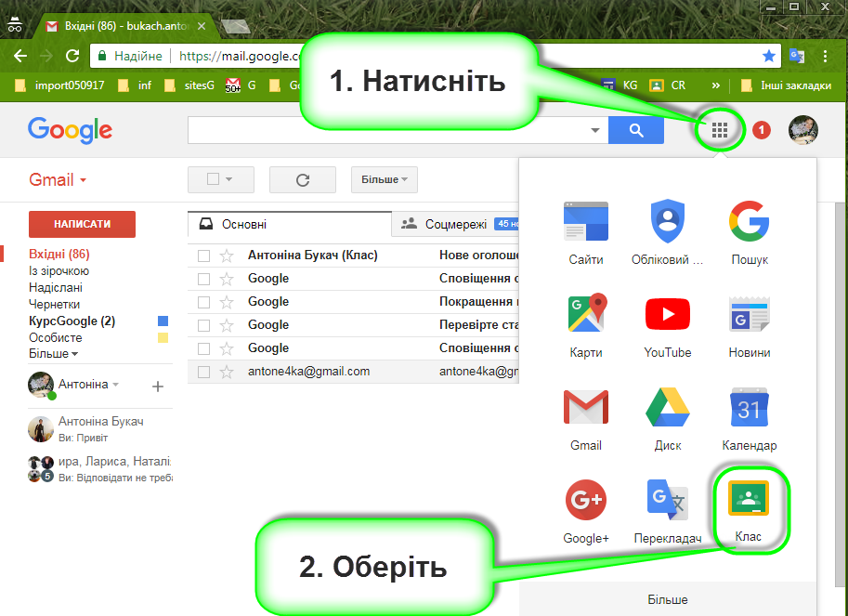Open the account profile avatar
This screenshot has height=616, width=848.
(803, 130)
